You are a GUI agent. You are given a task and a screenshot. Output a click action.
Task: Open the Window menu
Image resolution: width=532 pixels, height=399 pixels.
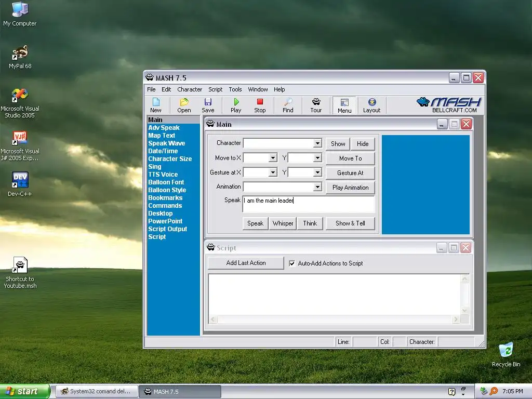(258, 89)
